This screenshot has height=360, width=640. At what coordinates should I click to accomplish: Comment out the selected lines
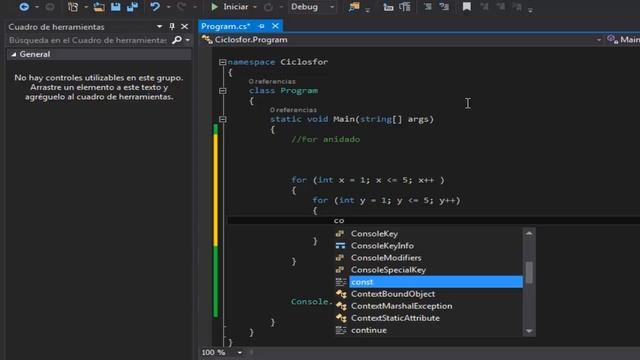pyautogui.click(x=428, y=7)
